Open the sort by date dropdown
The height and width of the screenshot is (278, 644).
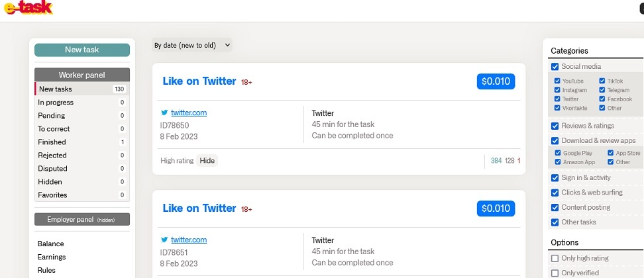[192, 45]
